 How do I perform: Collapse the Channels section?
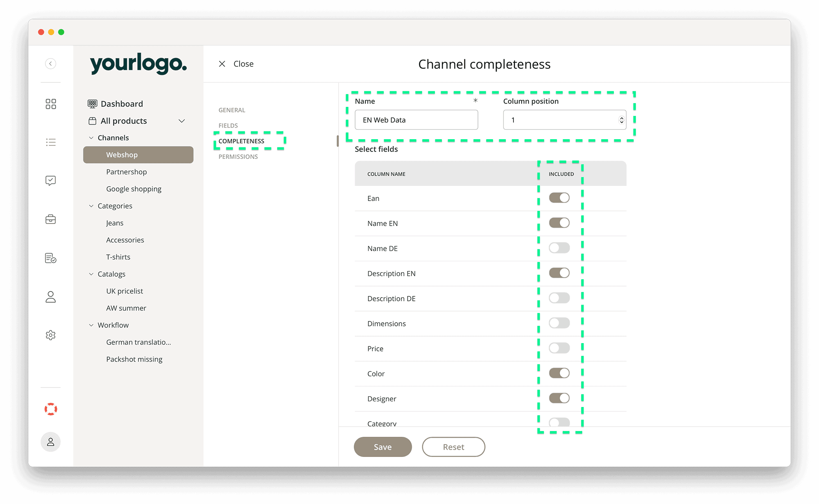click(91, 138)
